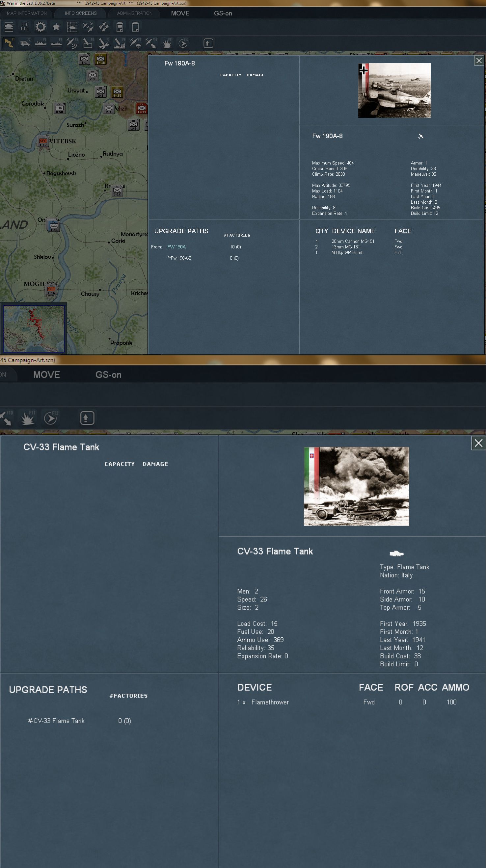Select F2 rail move mode icon
Viewport: 486px width, 868px height.
pyautogui.click(x=25, y=43)
